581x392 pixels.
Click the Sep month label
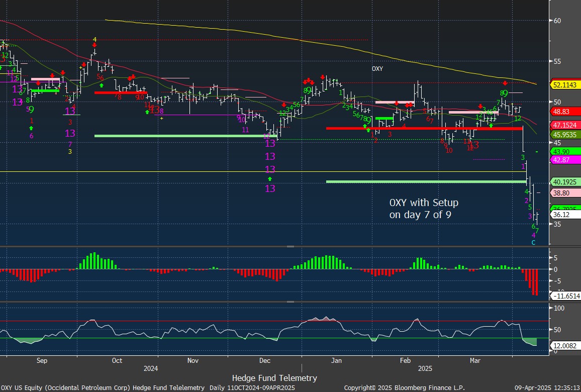click(42, 360)
